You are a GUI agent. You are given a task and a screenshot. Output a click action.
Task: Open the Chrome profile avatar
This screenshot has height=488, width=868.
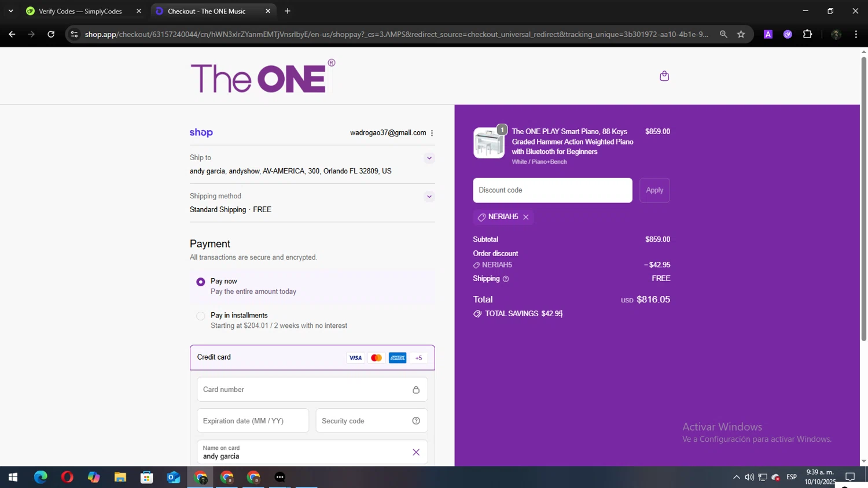[836, 34]
